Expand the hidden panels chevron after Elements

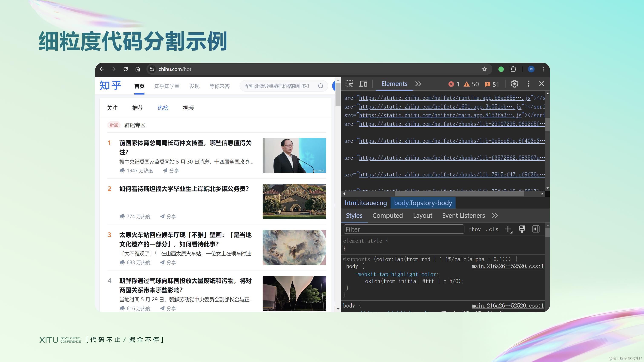[x=418, y=84]
